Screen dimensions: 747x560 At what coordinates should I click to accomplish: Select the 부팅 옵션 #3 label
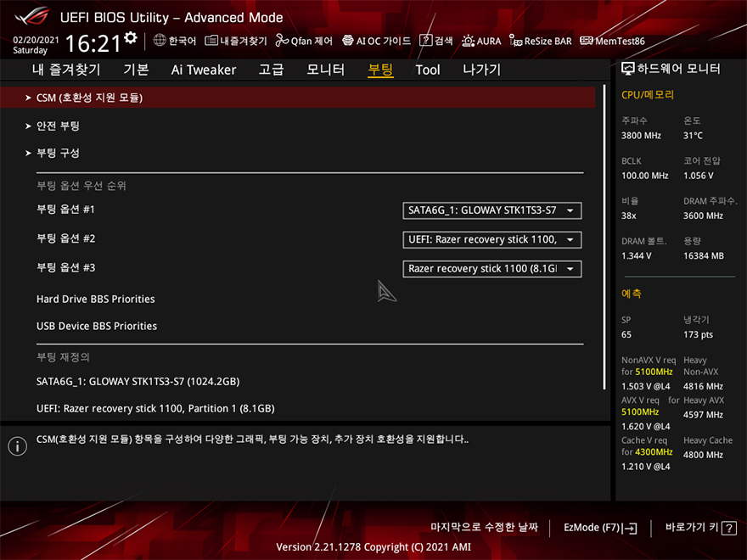65,267
